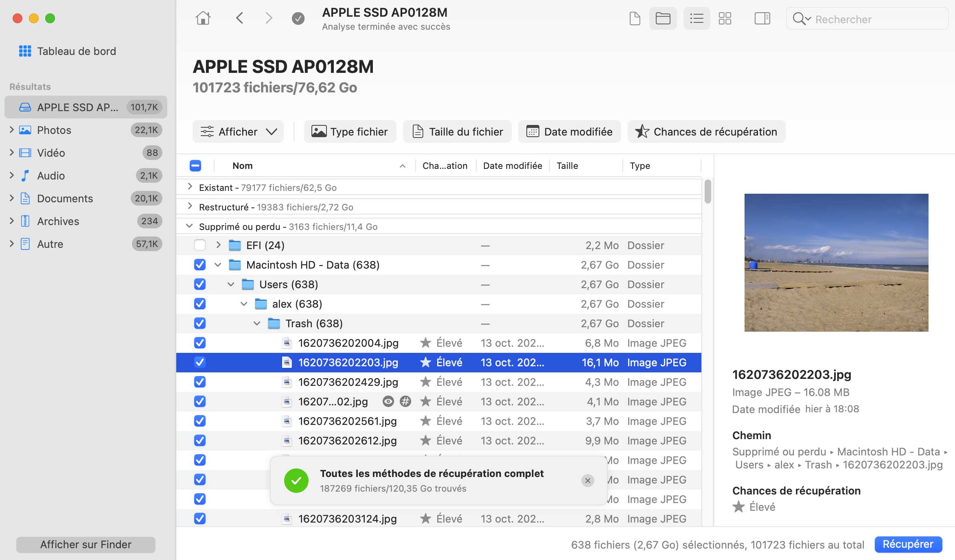955x560 pixels.
Task: Collapse the alex (638) folder
Action: [x=244, y=304]
